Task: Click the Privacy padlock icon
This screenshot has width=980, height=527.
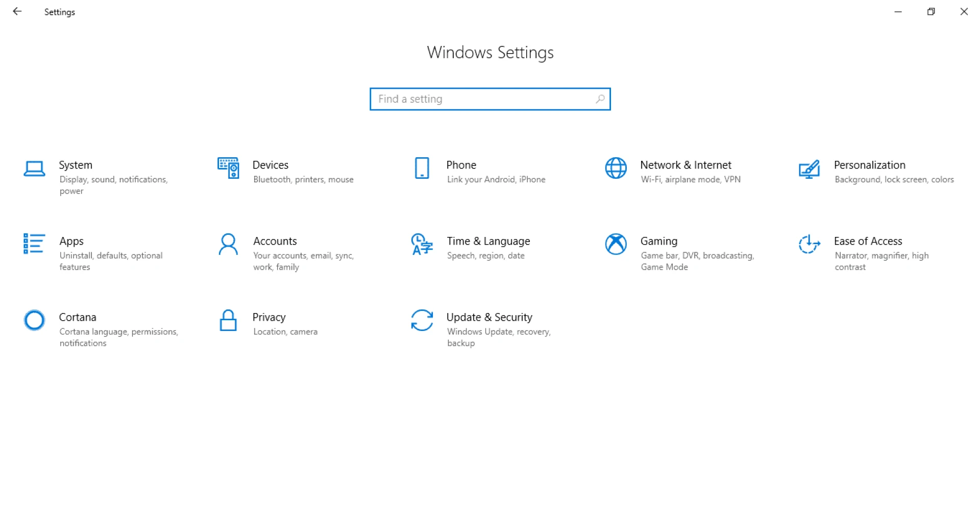Action: coord(228,320)
